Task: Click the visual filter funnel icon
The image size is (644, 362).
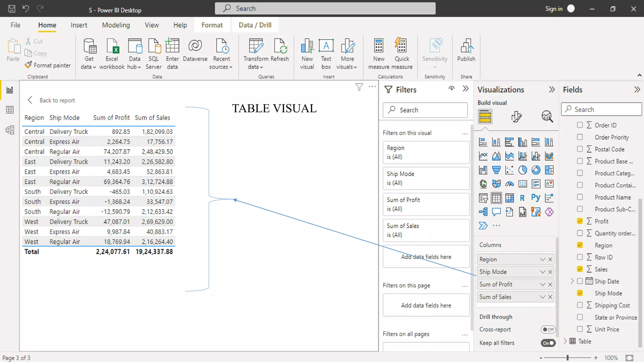Action: 359,87
